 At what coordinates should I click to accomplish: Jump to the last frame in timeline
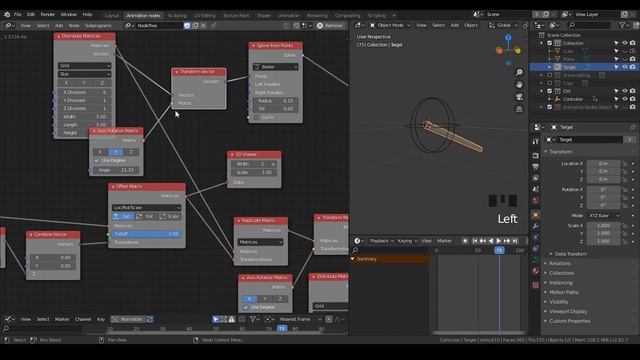coord(515,241)
